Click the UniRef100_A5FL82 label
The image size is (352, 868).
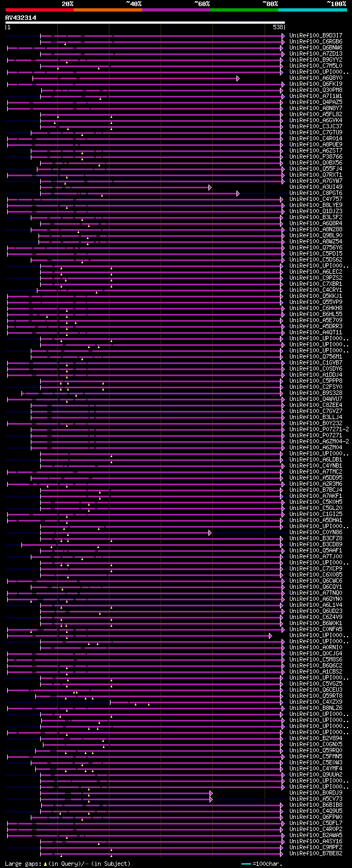[316, 114]
